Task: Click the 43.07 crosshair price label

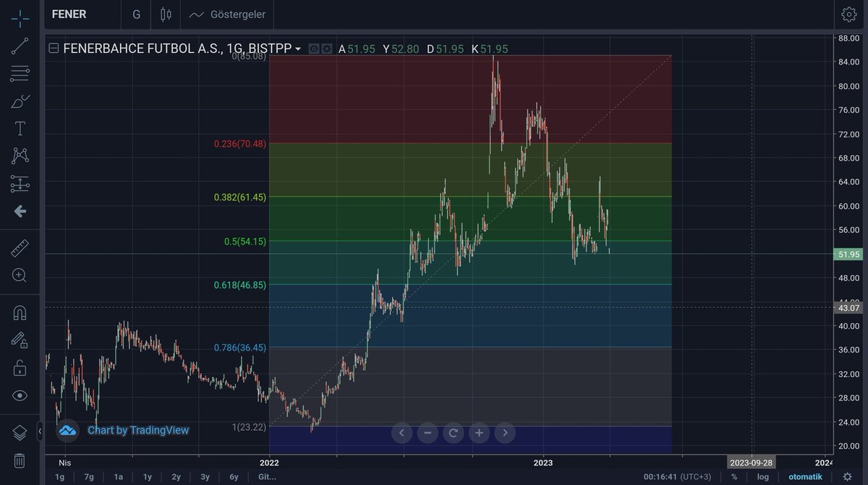Action: pos(848,308)
